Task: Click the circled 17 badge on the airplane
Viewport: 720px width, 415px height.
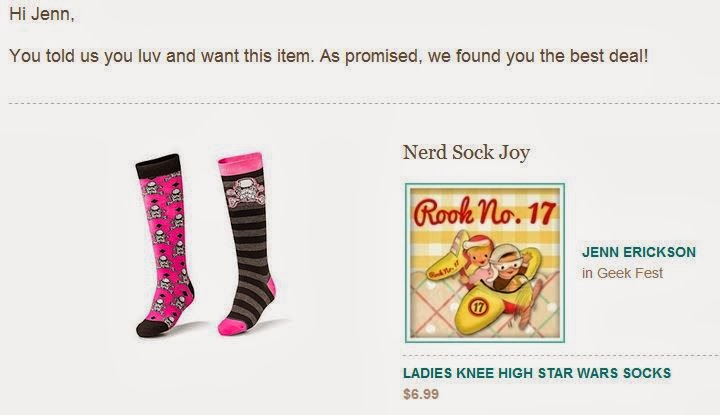Action: [478, 306]
